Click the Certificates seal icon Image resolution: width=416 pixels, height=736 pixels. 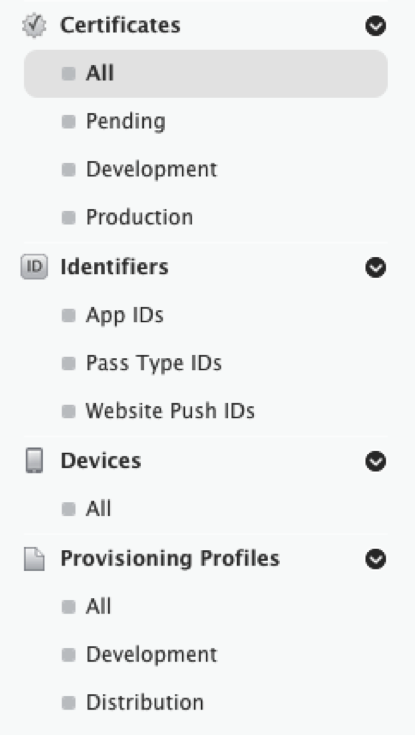[x=34, y=25]
